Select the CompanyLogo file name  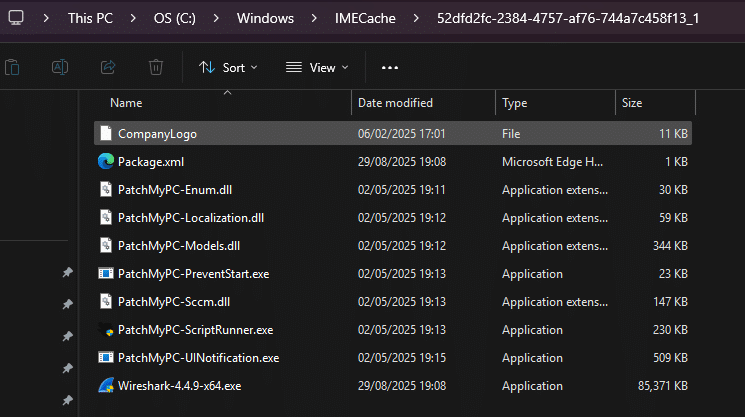point(157,134)
